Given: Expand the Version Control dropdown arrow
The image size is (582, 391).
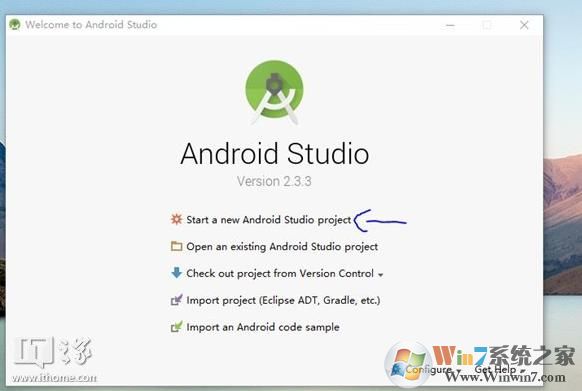Looking at the screenshot, I should 380,275.
